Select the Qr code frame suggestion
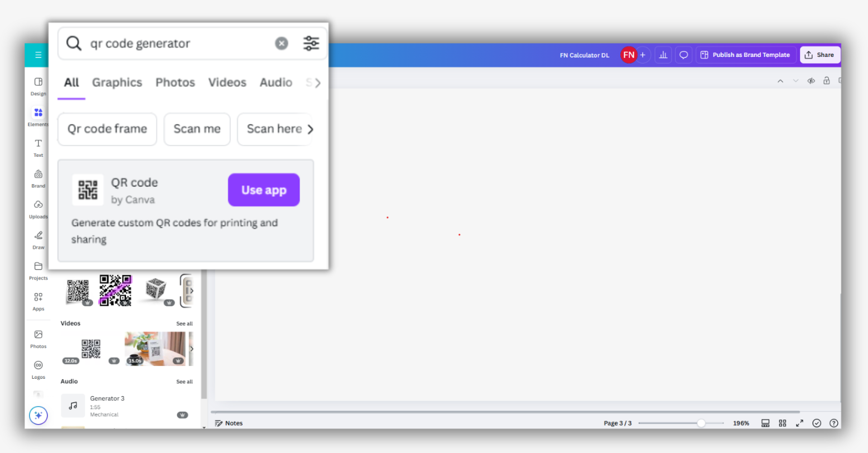This screenshot has height=453, width=868. pos(107,129)
